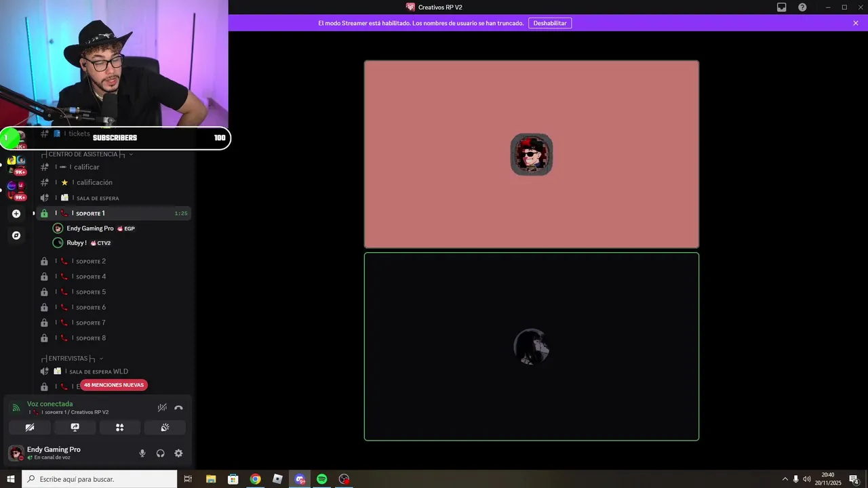This screenshot has width=868, height=488.
Task: Select the SOPORTE 1 voice channel
Action: pos(113,213)
